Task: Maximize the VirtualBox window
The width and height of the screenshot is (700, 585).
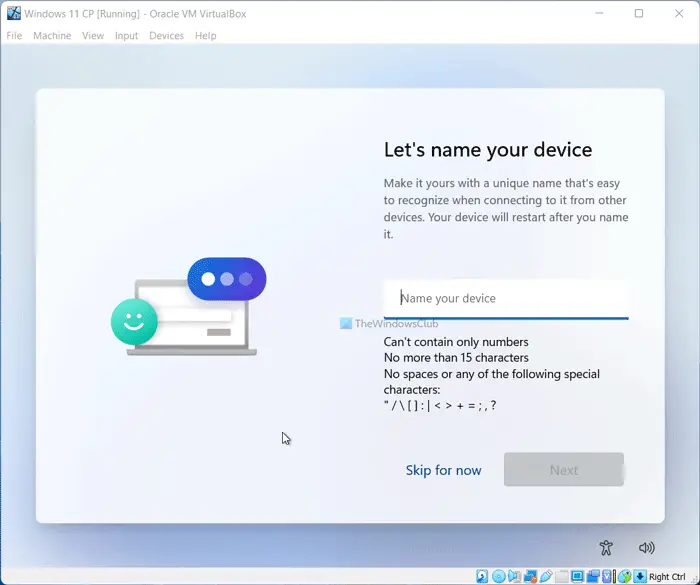Action: [x=639, y=13]
